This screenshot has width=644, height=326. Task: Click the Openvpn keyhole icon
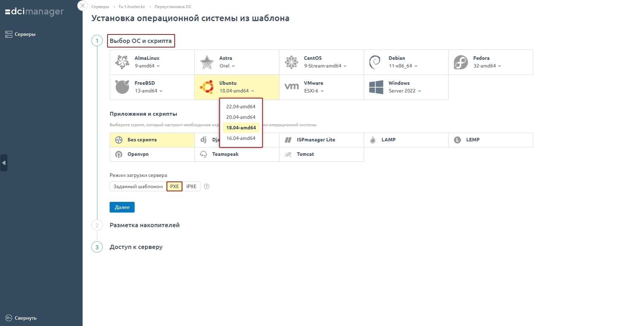point(119,154)
